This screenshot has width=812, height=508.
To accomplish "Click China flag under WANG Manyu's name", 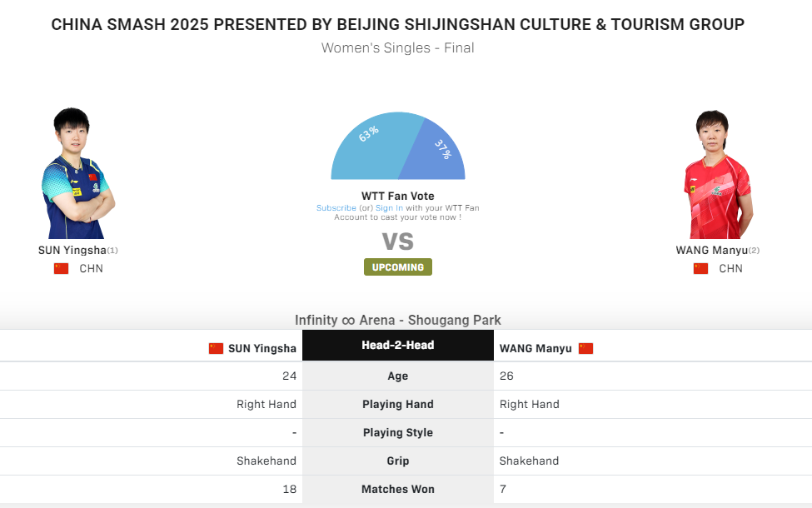I will [700, 268].
